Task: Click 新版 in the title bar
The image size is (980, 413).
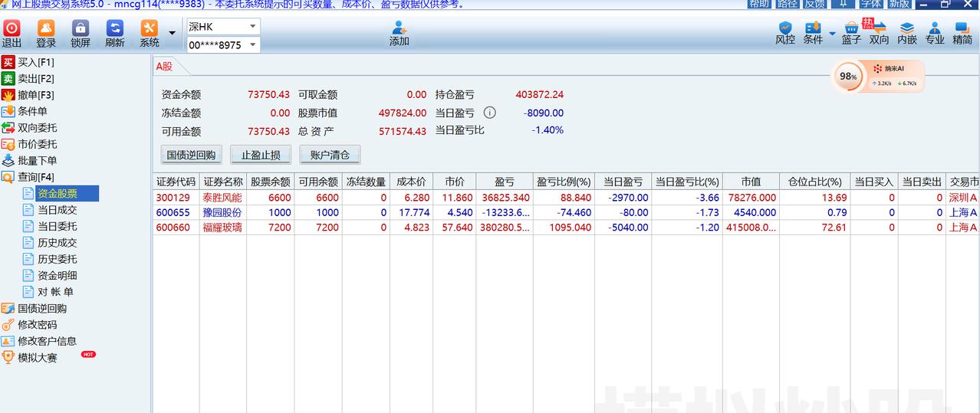Action: coord(898,4)
